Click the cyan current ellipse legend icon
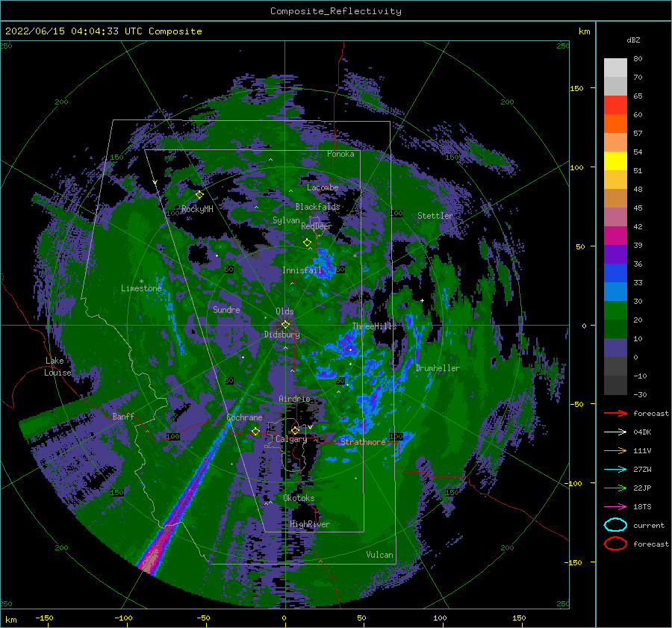The height and width of the screenshot is (628, 672). click(615, 525)
